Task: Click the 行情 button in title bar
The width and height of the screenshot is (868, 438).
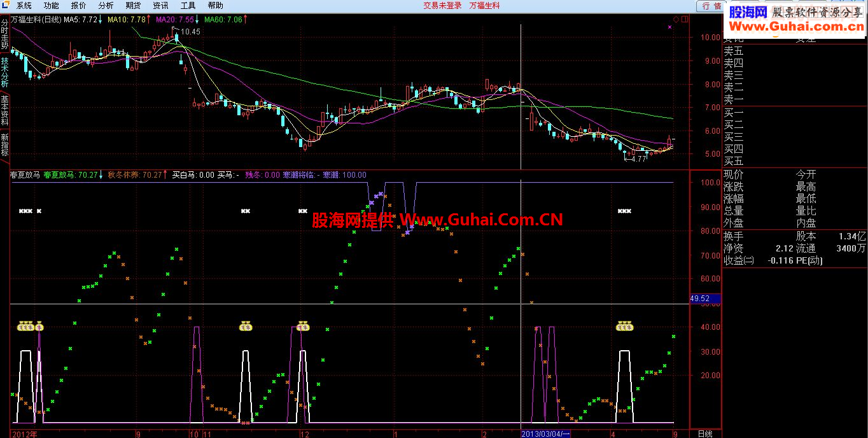Action: (711, 6)
